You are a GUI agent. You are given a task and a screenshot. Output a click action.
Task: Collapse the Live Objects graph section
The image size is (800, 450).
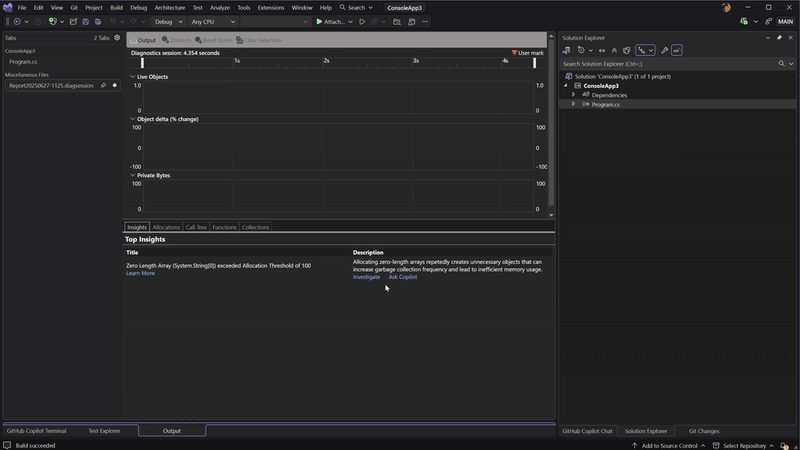[132, 76]
